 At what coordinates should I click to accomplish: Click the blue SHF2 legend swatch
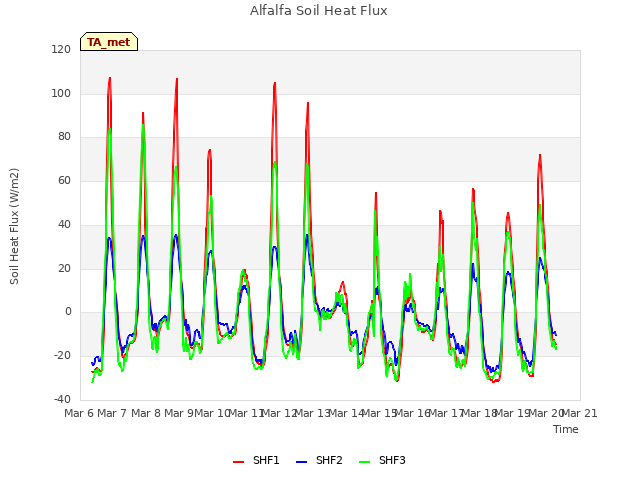[x=301, y=462]
